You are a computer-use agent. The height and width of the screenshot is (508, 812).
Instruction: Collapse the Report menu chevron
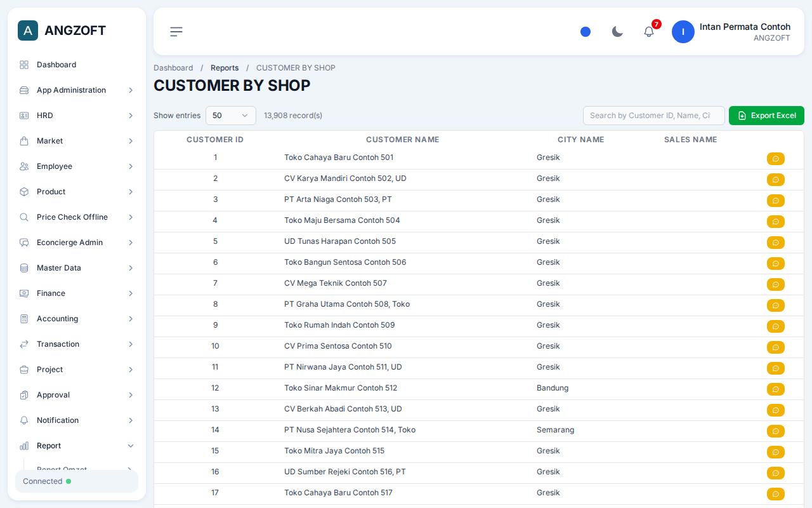[x=131, y=446]
